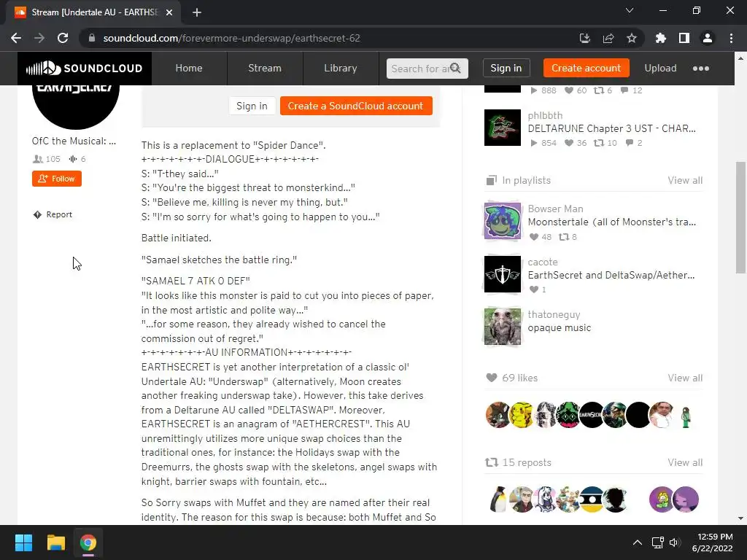Viewport: 747px width, 560px height.
Task: Click the page vertical scrollbar
Action: coord(740,217)
